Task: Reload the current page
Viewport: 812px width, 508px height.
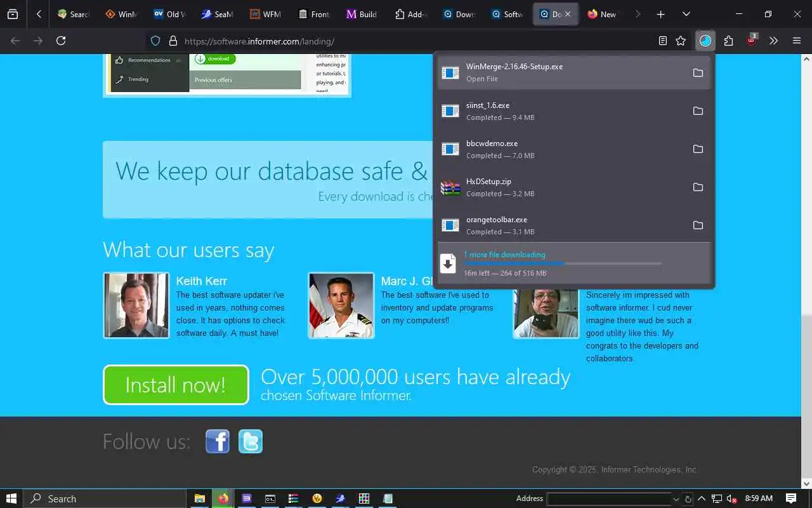Action: coord(61,41)
